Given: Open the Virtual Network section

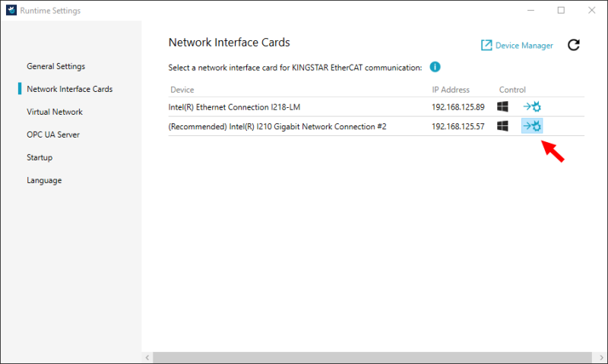Looking at the screenshot, I should pos(55,112).
